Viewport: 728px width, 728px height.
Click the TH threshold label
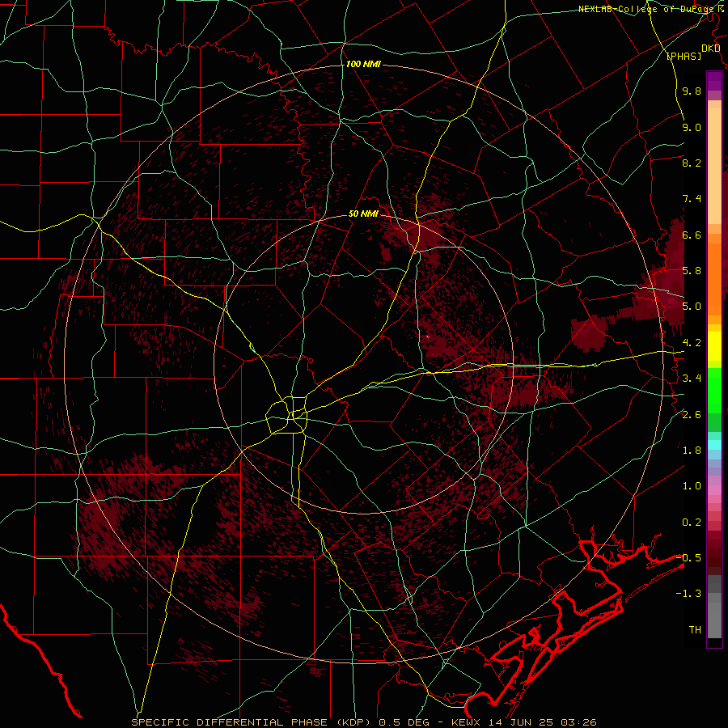click(695, 630)
